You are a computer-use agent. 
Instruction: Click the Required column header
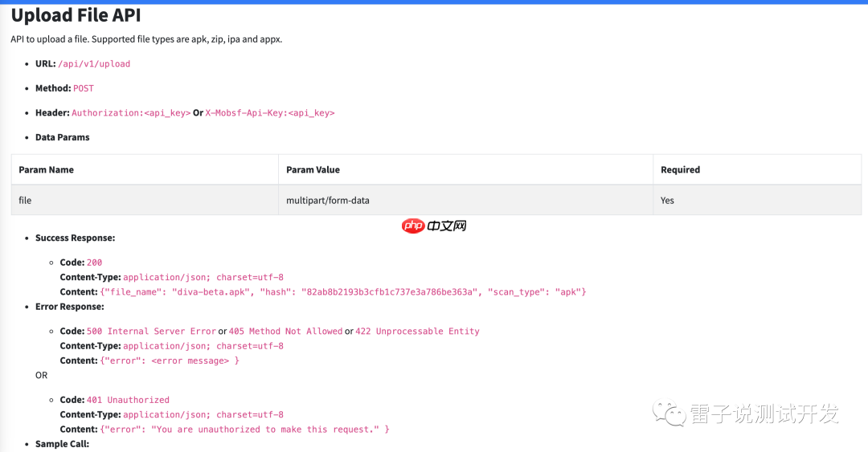680,170
